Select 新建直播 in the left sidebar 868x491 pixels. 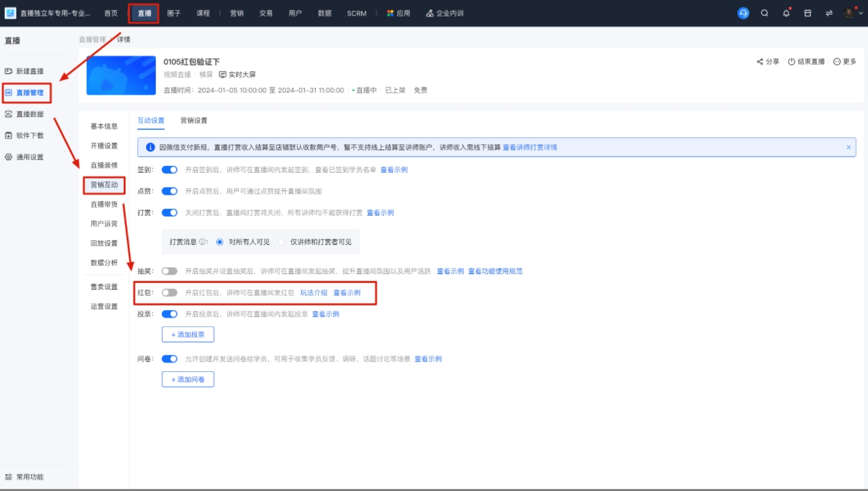pyautogui.click(x=31, y=70)
